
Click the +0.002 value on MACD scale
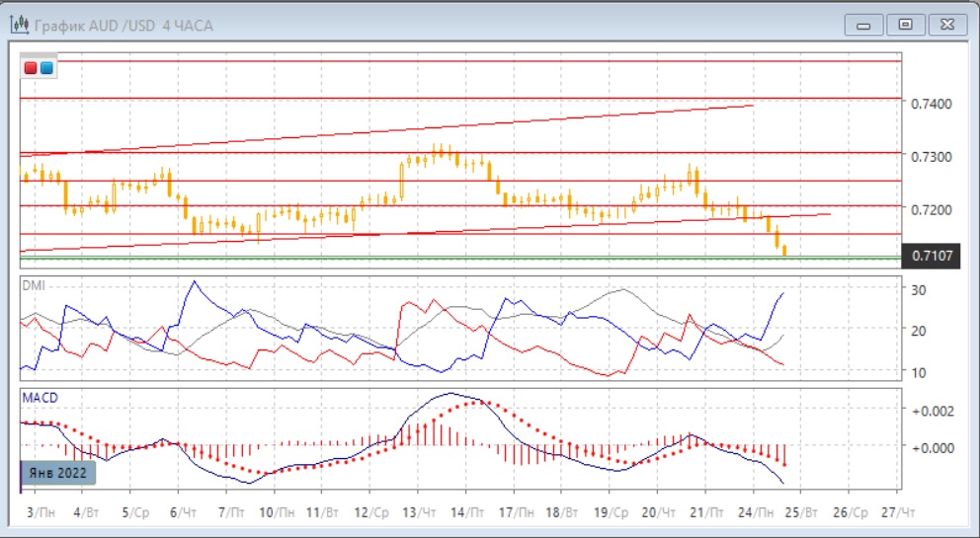click(x=931, y=410)
